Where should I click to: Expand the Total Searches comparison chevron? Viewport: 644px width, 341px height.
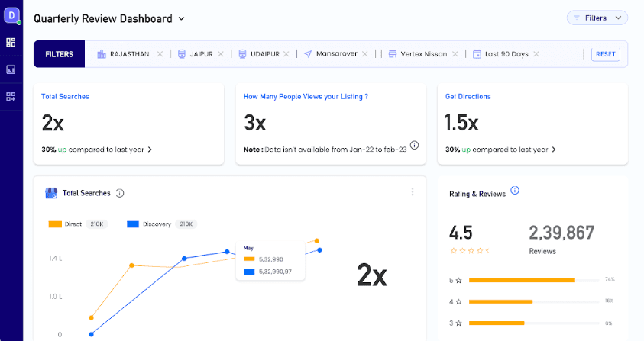[x=150, y=150]
